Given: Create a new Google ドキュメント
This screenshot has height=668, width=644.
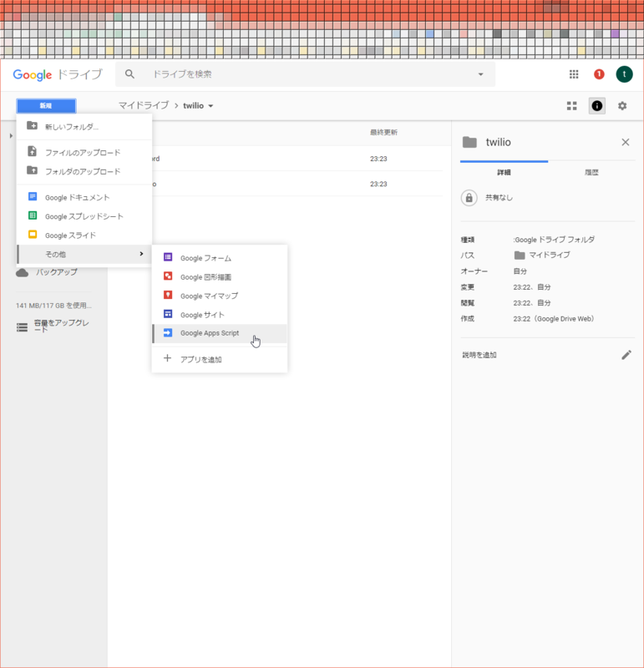Looking at the screenshot, I should click(84, 197).
